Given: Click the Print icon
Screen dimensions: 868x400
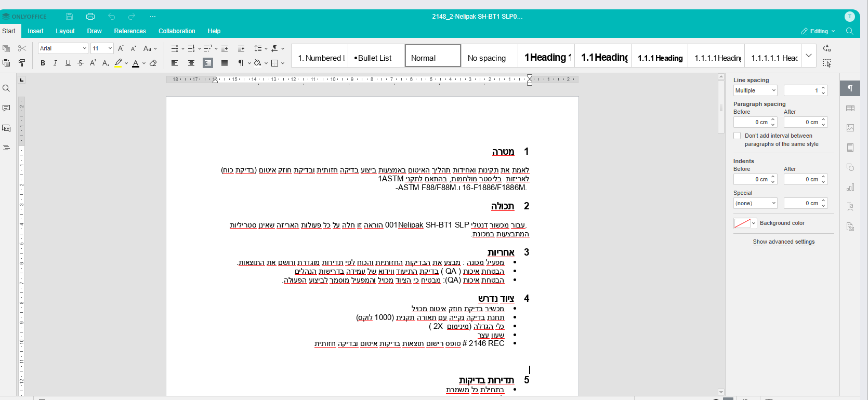Looking at the screenshot, I should pyautogui.click(x=90, y=17).
